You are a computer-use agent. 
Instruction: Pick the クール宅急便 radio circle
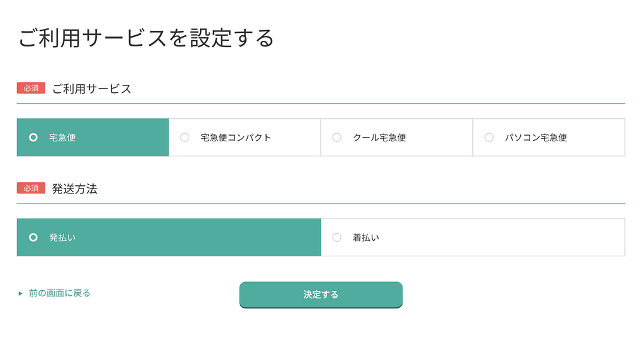pos(337,137)
